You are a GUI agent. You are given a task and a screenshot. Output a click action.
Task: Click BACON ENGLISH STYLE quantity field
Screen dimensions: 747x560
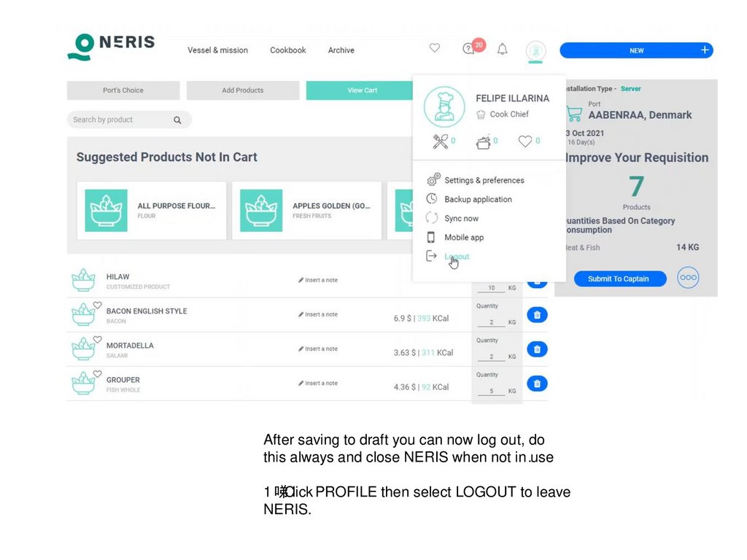(491, 322)
